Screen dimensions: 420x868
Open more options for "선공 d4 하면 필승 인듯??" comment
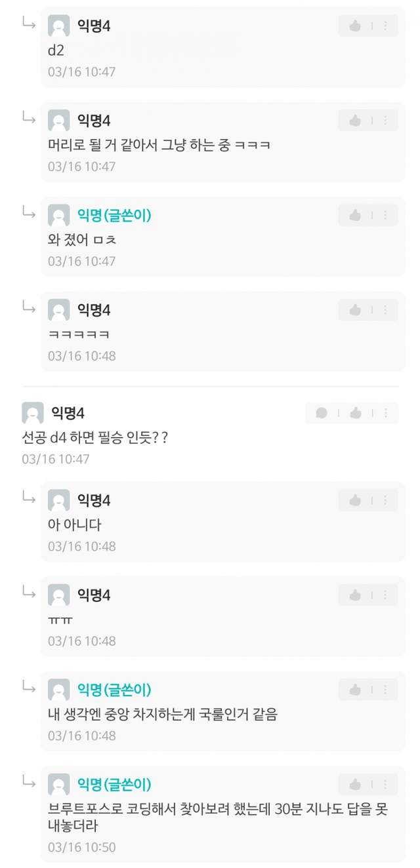(x=385, y=413)
